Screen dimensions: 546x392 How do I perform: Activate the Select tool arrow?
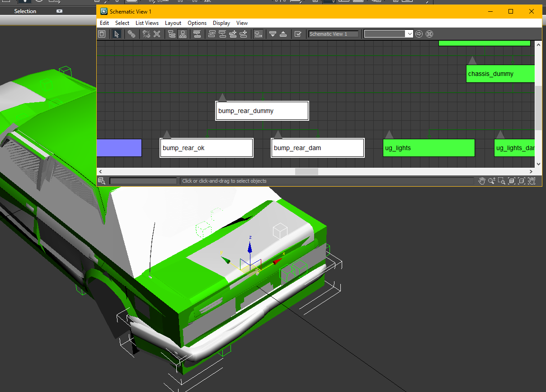[117, 33]
